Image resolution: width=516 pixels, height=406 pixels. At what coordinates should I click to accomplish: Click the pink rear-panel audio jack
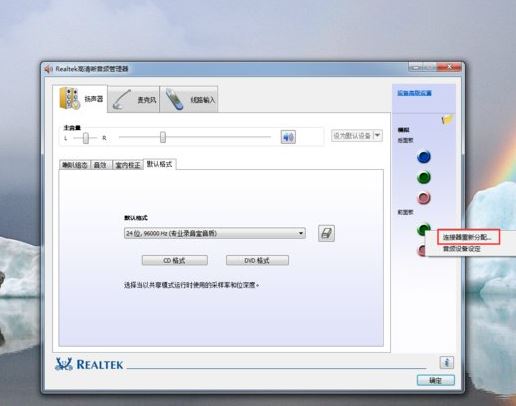424,198
